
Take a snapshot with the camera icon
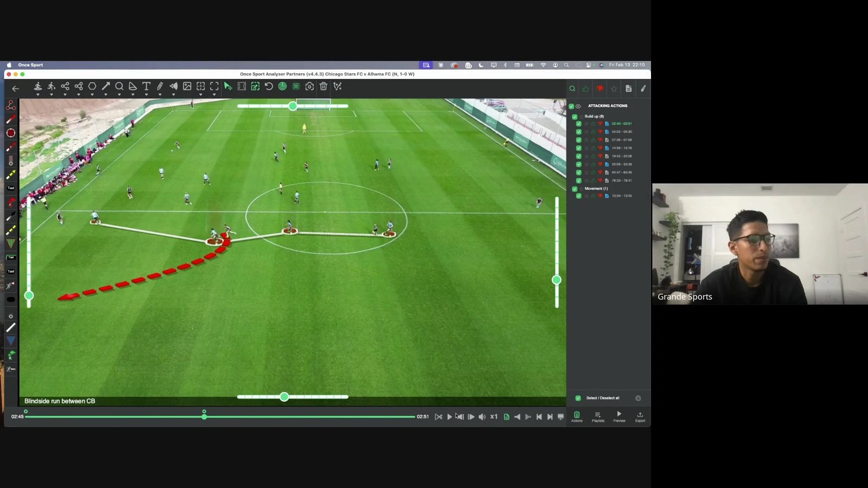pos(310,86)
